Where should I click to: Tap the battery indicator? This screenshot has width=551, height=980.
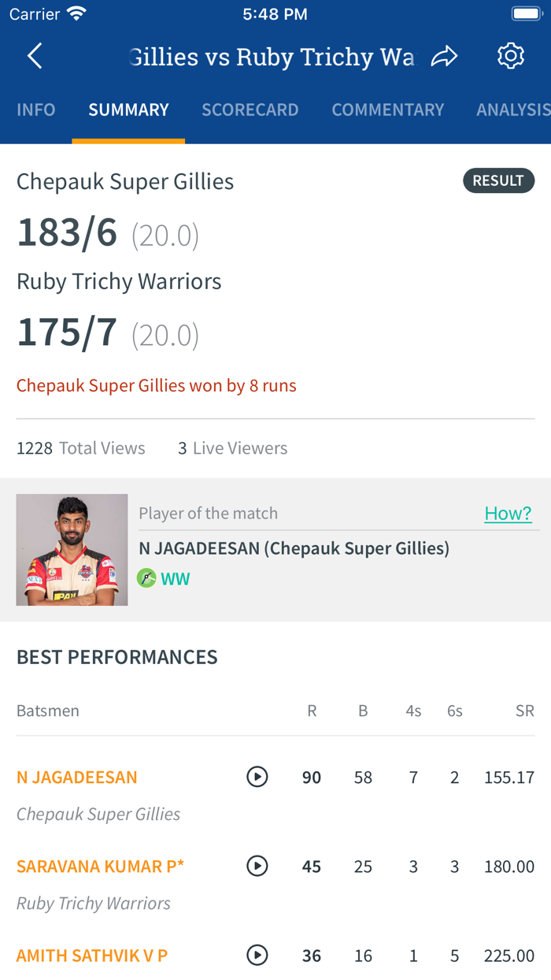click(526, 12)
